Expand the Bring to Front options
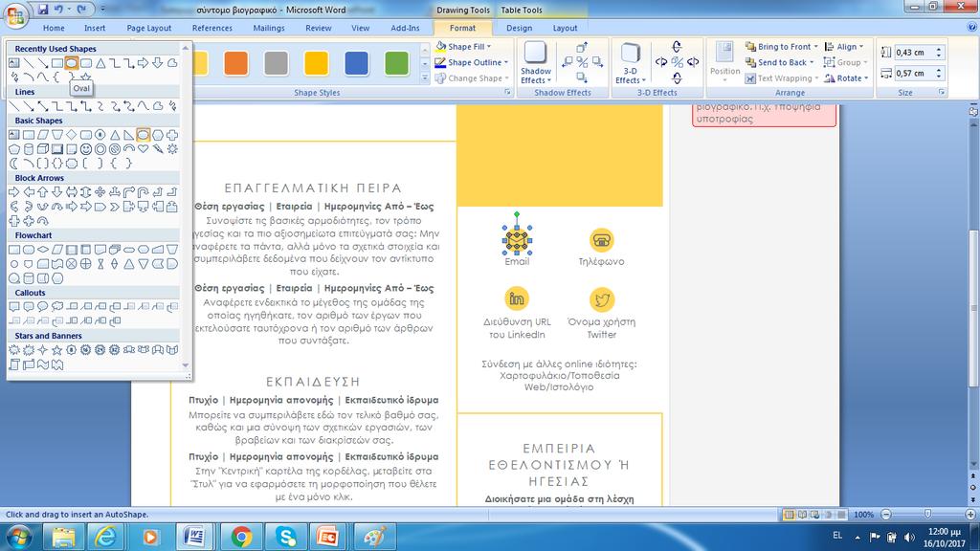980x551 pixels. pos(815,46)
